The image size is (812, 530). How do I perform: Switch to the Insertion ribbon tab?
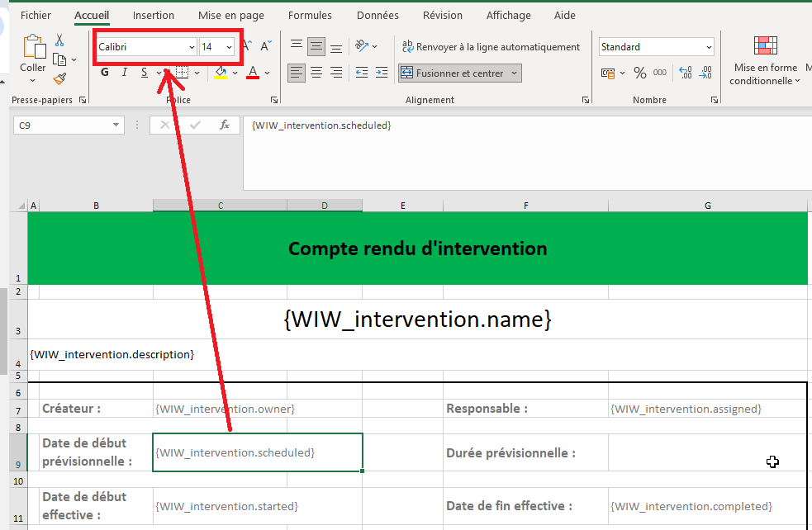[154, 15]
